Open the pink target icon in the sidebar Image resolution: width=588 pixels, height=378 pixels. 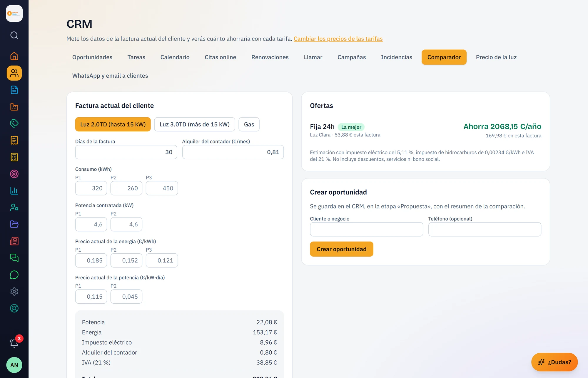coord(14,174)
